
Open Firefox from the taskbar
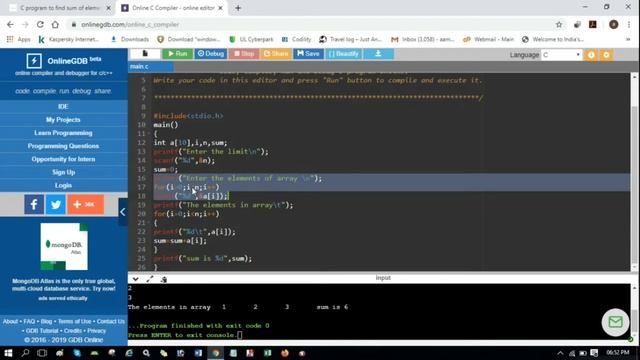pos(285,353)
